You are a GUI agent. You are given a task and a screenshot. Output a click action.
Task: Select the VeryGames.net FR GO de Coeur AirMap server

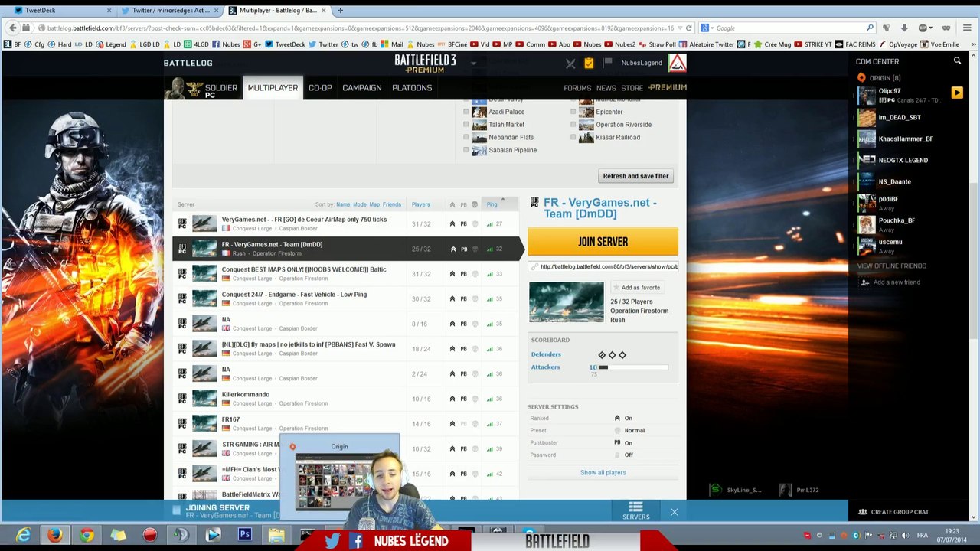347,223
